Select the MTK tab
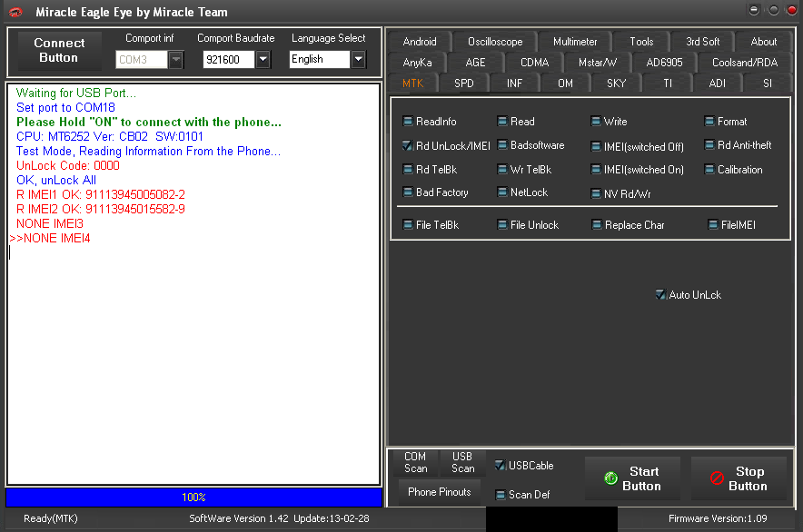The height and width of the screenshot is (532, 803). pos(412,83)
